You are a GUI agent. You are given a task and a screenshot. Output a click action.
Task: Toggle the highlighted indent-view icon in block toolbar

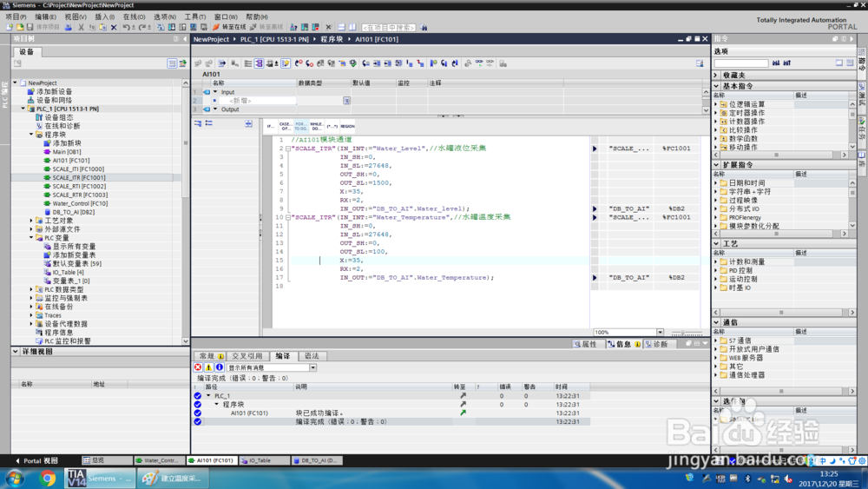[x=259, y=63]
